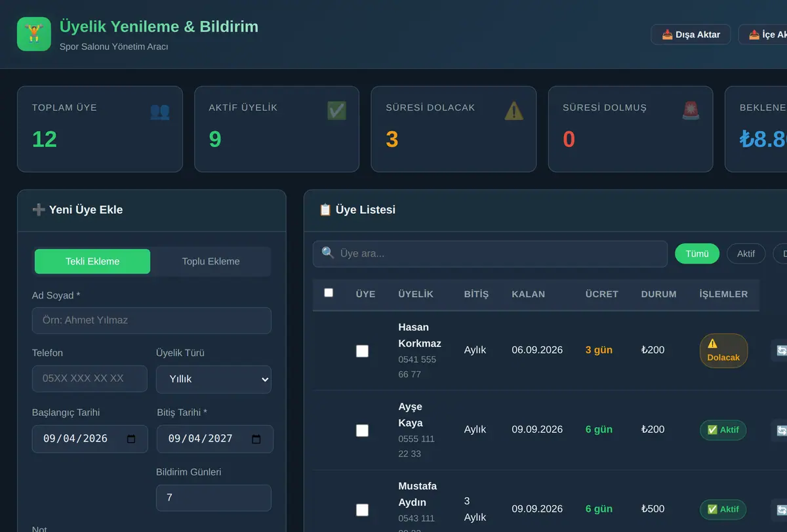Open calendar picker for Başlangıç Tarihi
787x532 pixels.
[x=131, y=439]
